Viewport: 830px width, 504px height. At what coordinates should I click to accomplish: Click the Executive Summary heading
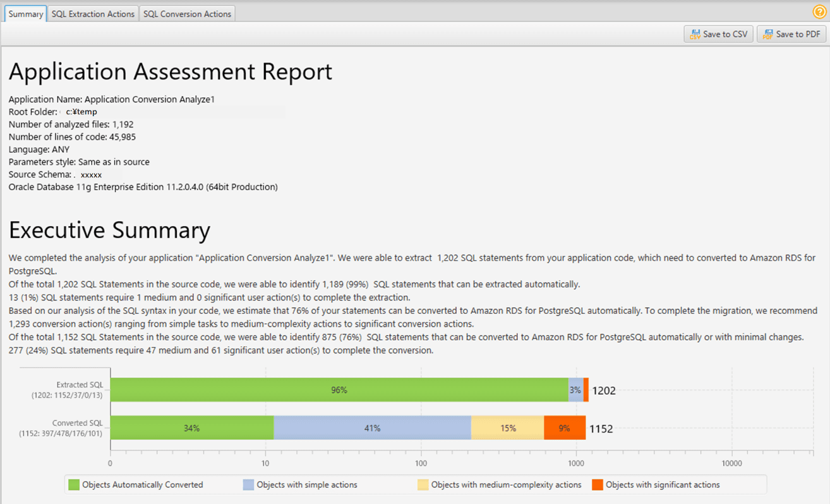[x=109, y=230]
